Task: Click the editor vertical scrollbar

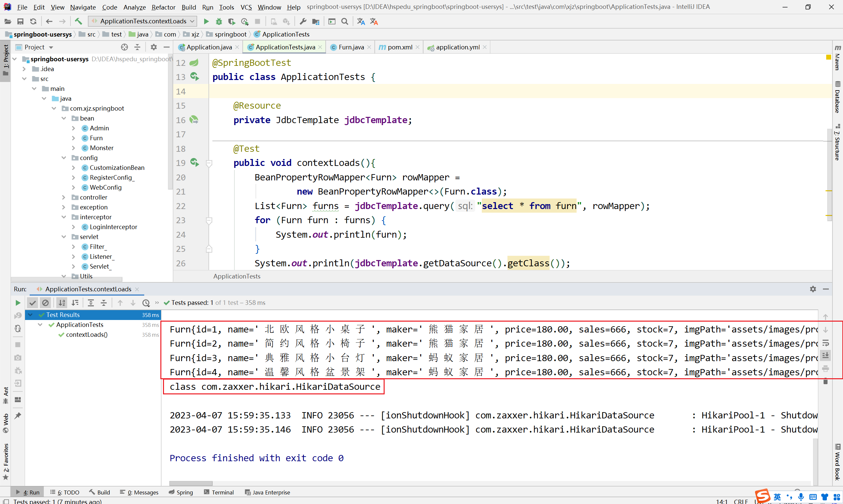Action: [x=829, y=175]
